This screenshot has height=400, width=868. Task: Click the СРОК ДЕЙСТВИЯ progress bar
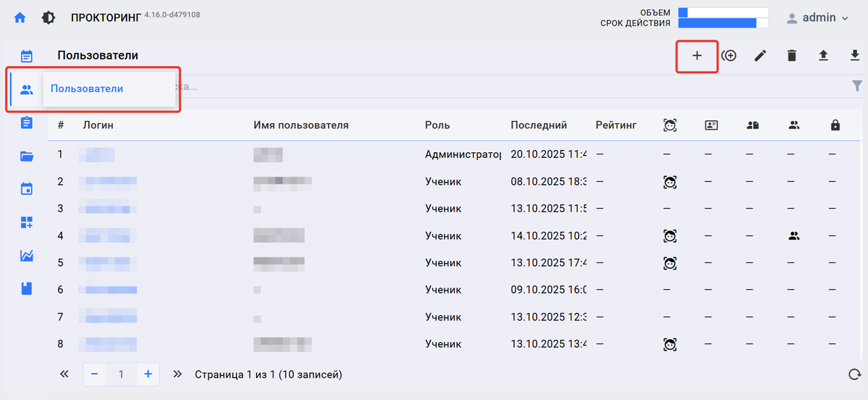[x=722, y=23]
